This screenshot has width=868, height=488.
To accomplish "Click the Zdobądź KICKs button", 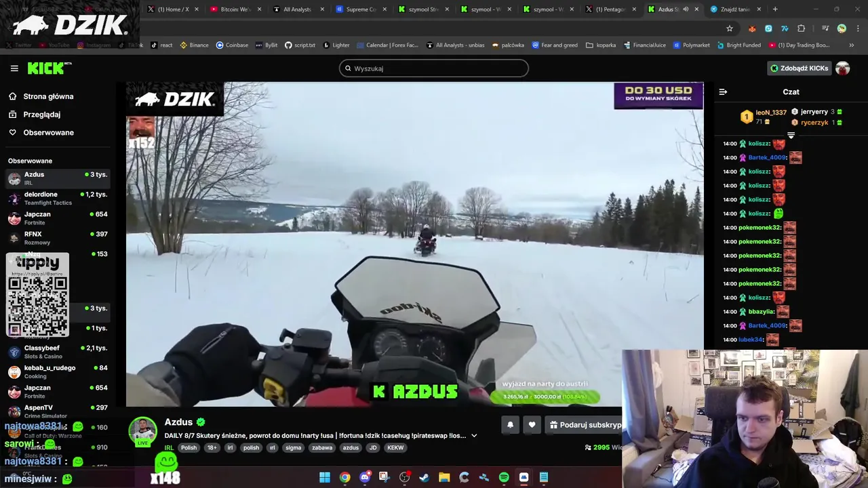I will tap(799, 68).
